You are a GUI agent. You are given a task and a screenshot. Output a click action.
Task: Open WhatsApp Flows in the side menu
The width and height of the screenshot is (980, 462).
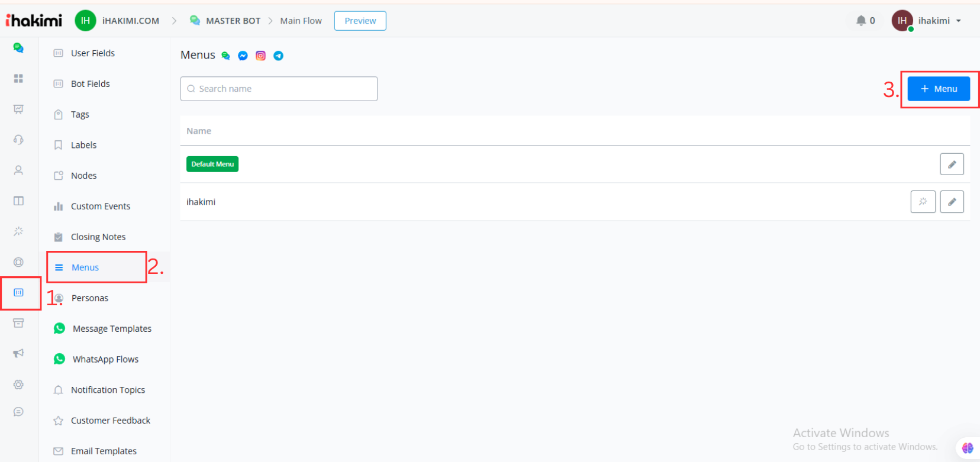(x=105, y=360)
